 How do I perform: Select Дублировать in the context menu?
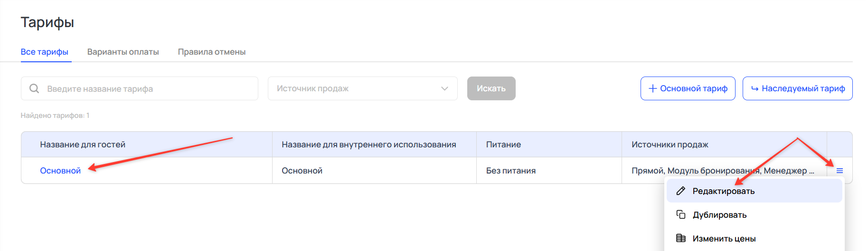pos(719,214)
